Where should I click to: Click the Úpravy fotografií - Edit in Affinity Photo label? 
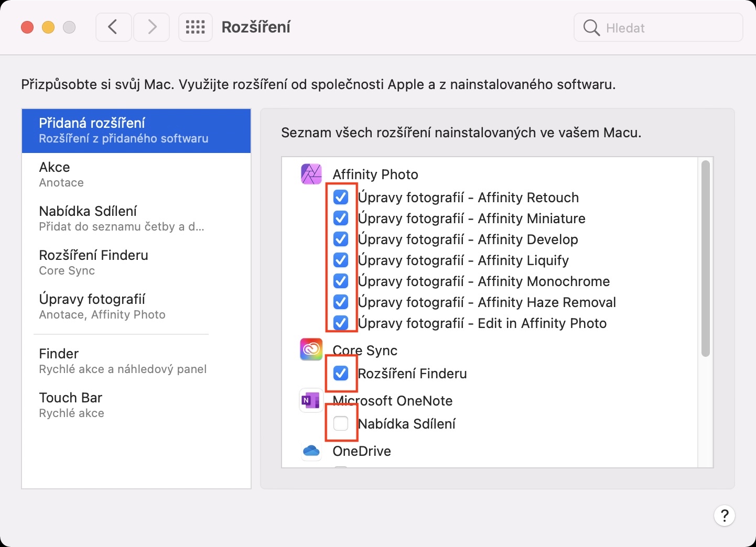pyautogui.click(x=482, y=323)
